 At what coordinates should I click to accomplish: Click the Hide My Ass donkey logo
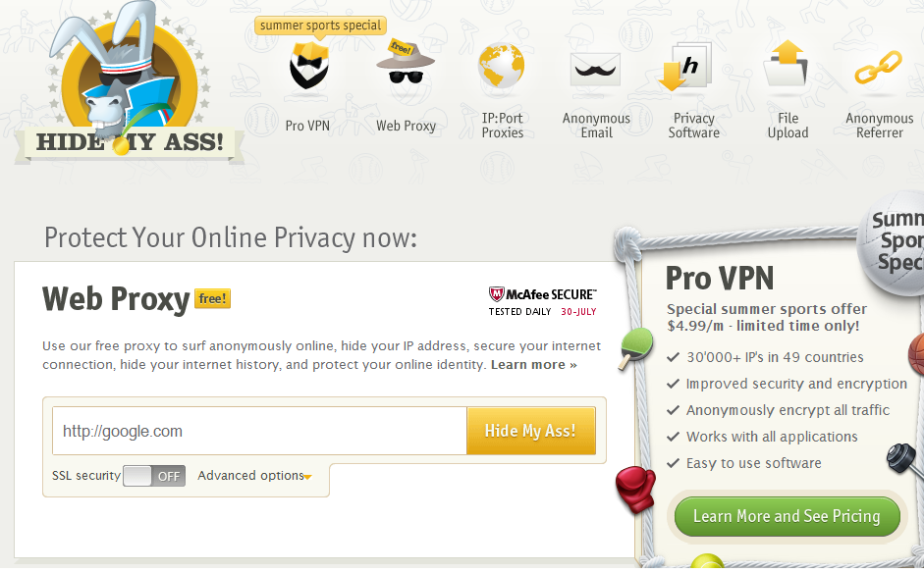tap(129, 82)
